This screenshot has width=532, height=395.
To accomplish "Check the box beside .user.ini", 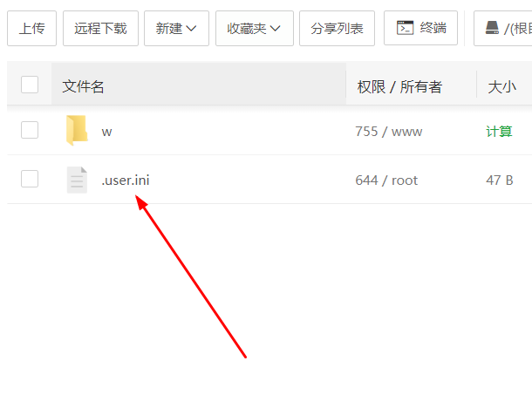I will 30,179.
